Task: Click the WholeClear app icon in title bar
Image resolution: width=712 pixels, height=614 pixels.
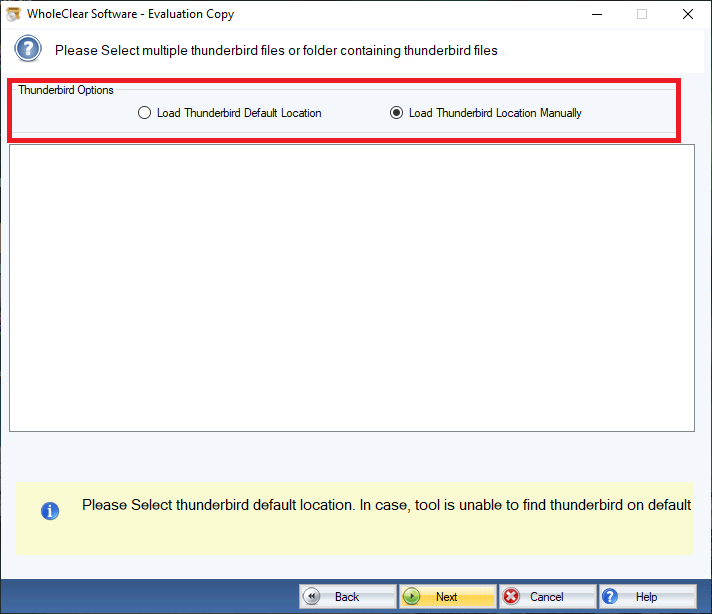Action: click(13, 14)
